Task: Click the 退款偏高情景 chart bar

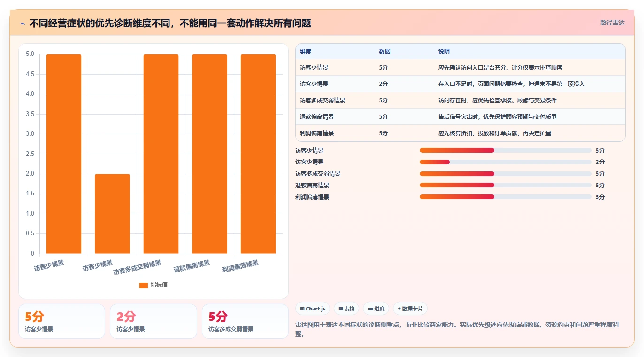Action: tap(209, 154)
